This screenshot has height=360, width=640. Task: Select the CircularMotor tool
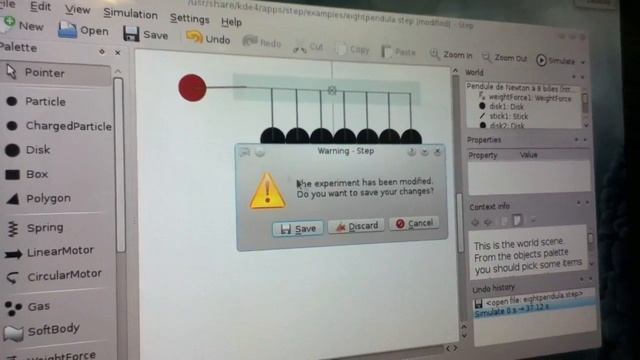(55, 276)
